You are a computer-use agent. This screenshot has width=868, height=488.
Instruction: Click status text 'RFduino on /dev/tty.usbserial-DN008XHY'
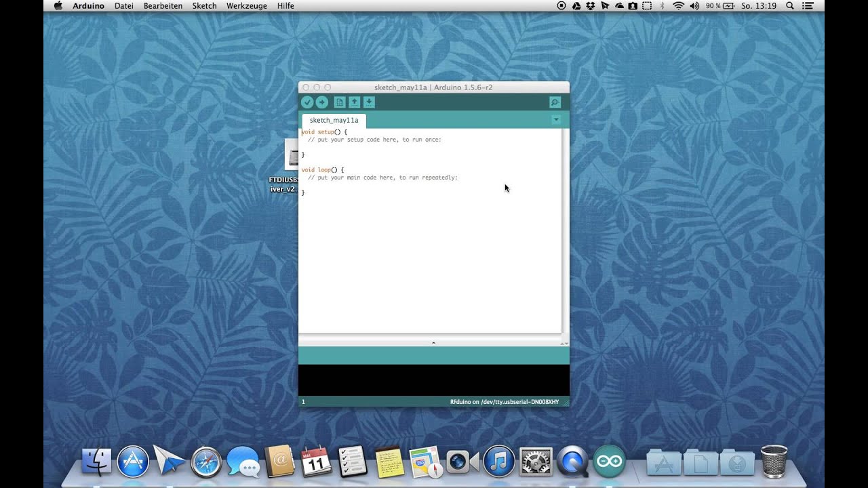tap(505, 402)
